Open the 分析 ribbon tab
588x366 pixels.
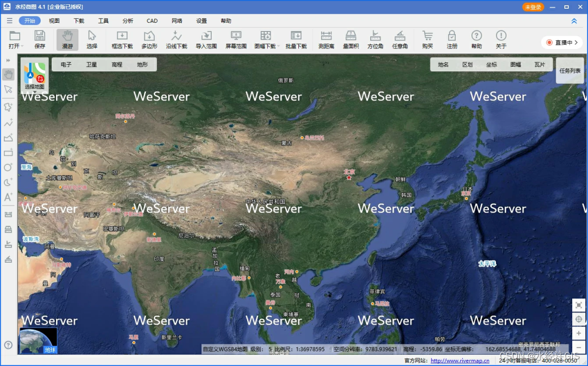tap(128, 21)
